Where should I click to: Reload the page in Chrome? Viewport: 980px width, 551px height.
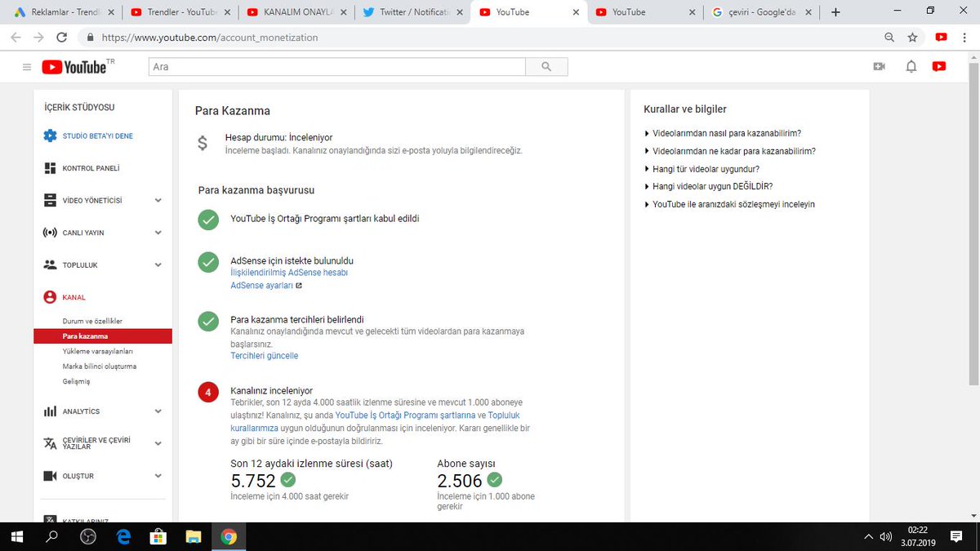coord(62,38)
